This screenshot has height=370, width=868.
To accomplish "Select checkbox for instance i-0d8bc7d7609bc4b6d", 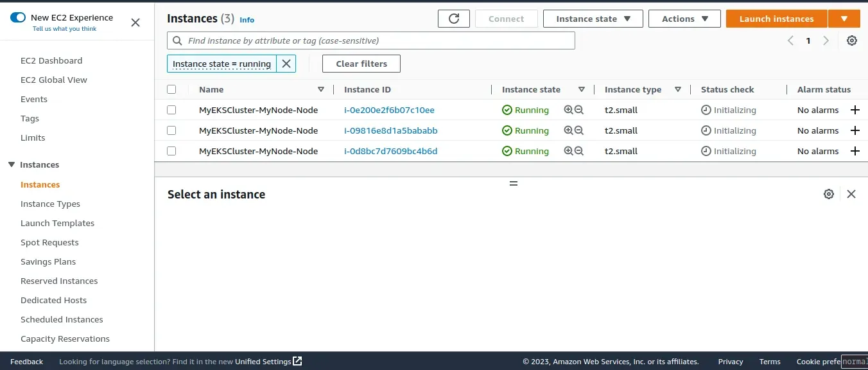I will (171, 151).
